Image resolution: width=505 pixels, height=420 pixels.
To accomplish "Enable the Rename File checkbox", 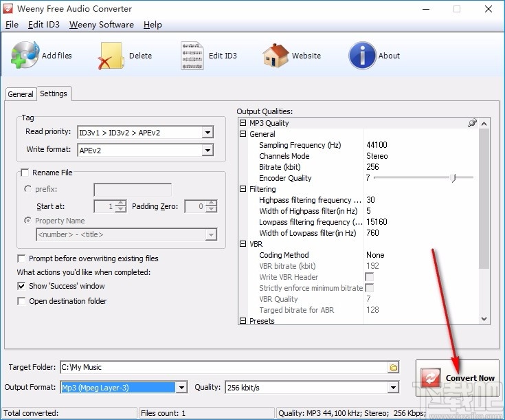I will point(25,173).
